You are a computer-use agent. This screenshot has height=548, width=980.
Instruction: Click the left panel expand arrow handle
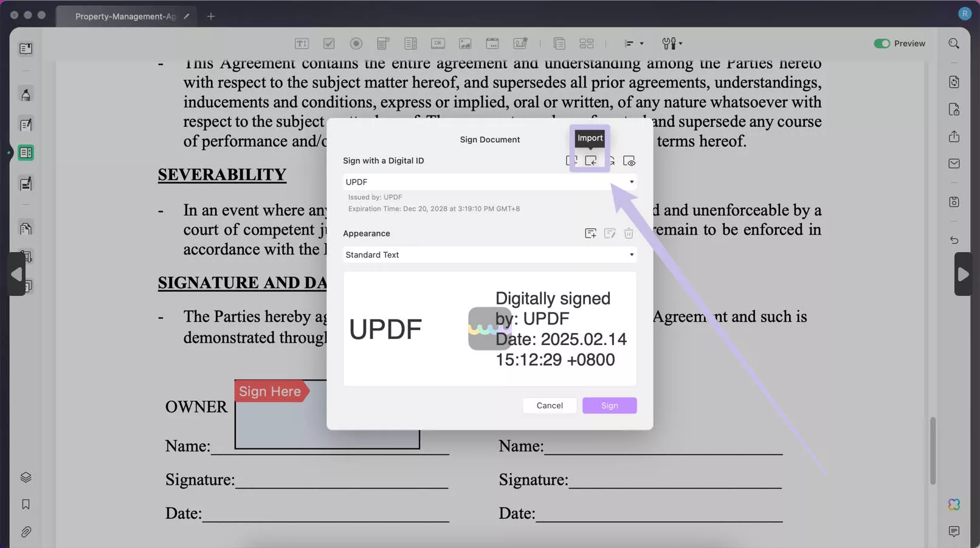click(x=16, y=274)
